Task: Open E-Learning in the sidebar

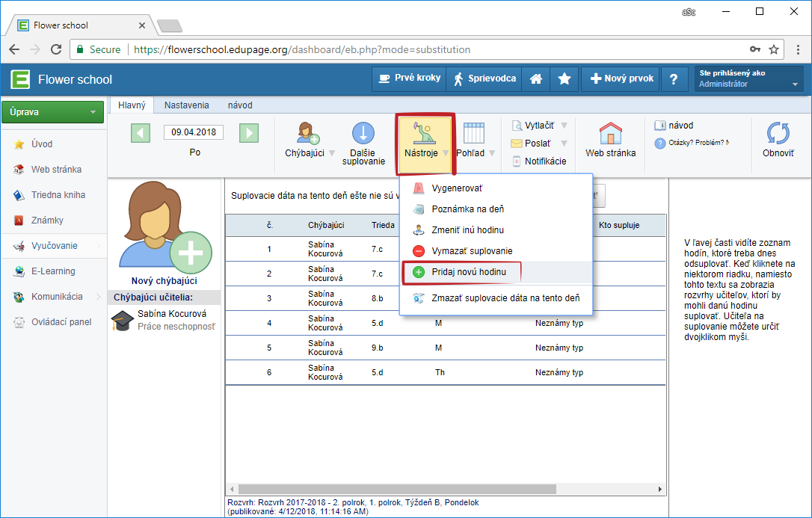Action: [x=53, y=271]
